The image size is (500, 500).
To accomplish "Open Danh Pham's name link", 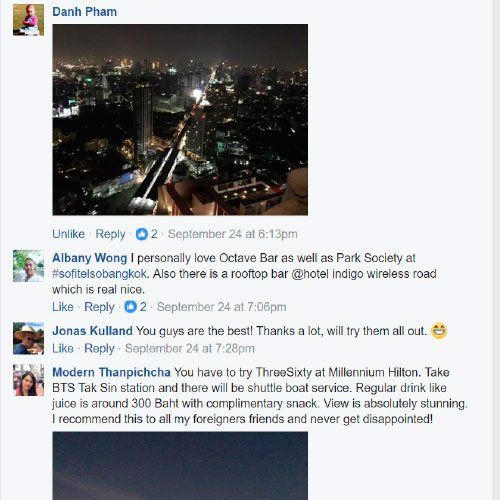I will tap(85, 12).
